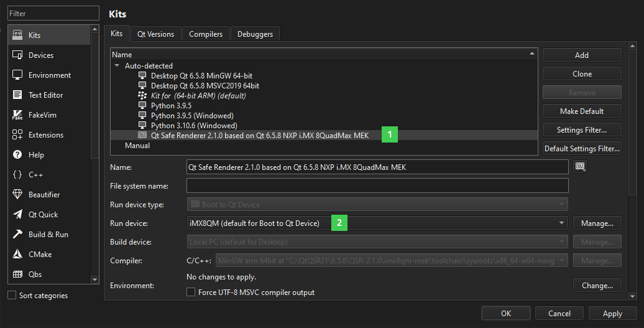The image size is (644, 328).
Task: Toggle the Sort categories checkbox
Action: pyautogui.click(x=12, y=296)
